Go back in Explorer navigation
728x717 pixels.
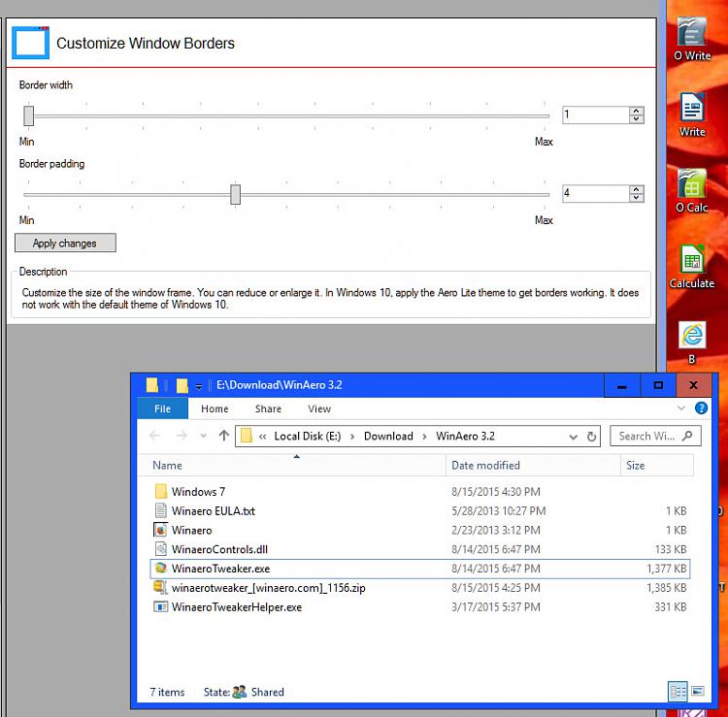tap(154, 436)
